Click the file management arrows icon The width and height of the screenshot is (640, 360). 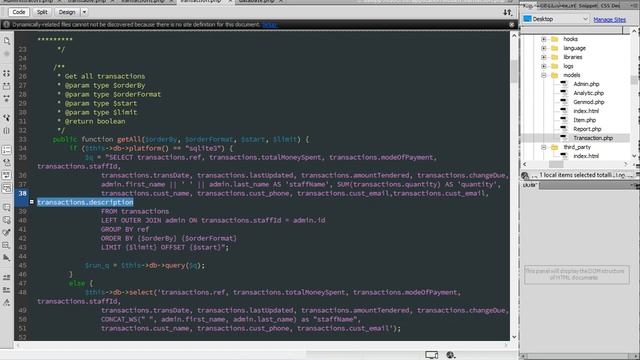tap(507, 12)
